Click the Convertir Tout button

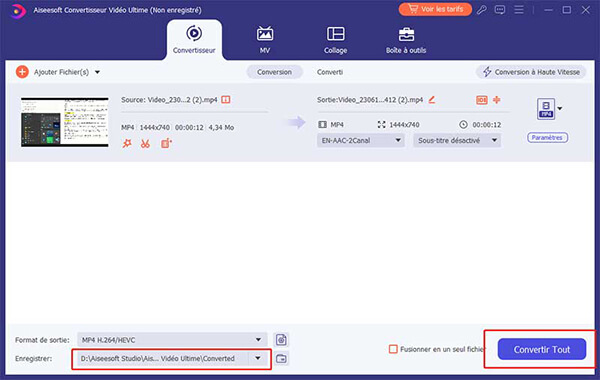(x=542, y=349)
